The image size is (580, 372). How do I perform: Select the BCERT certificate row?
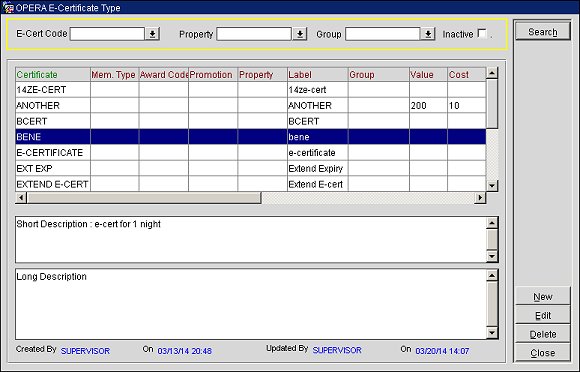coord(250,121)
